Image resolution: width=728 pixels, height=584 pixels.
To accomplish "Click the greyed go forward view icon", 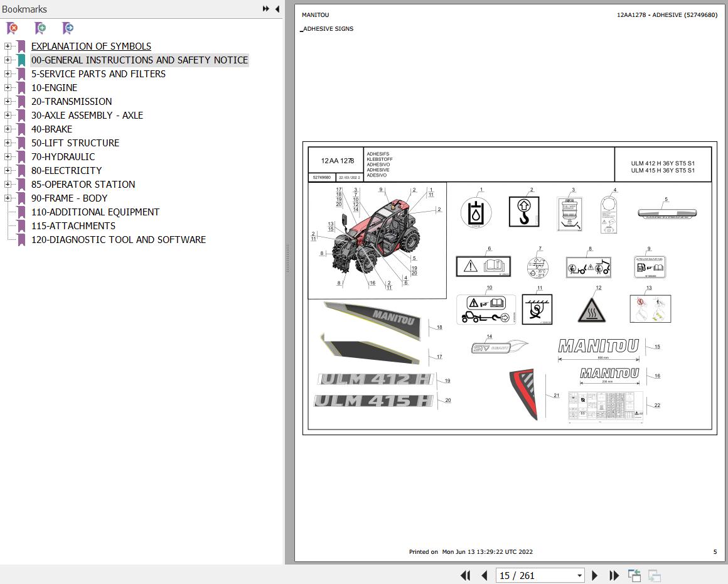I will tap(654, 576).
